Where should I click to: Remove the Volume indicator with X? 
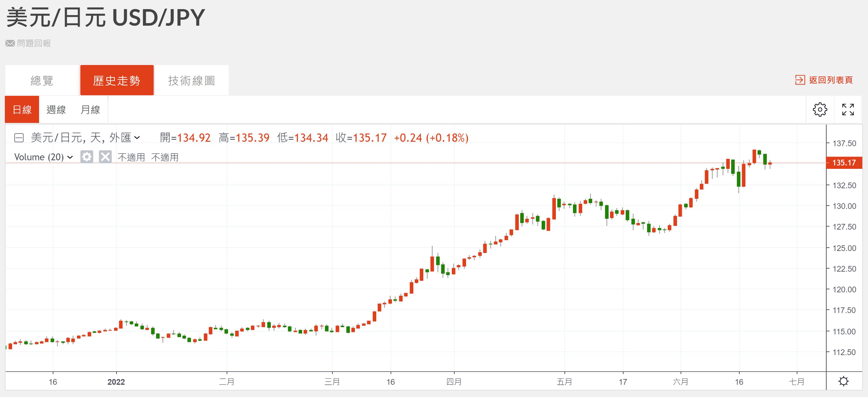tap(105, 157)
